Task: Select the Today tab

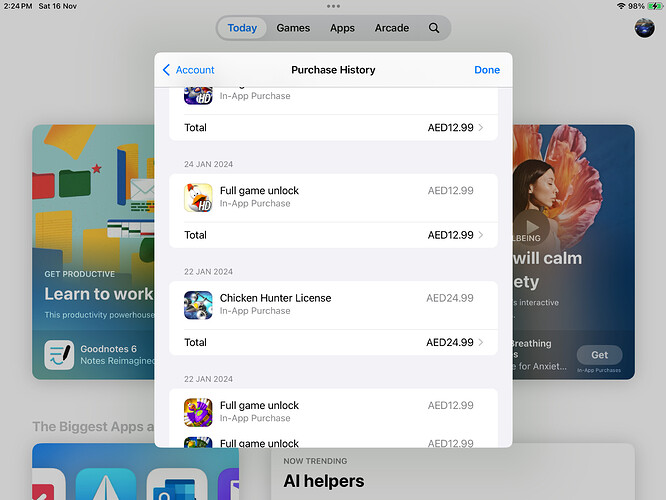Action: click(242, 28)
